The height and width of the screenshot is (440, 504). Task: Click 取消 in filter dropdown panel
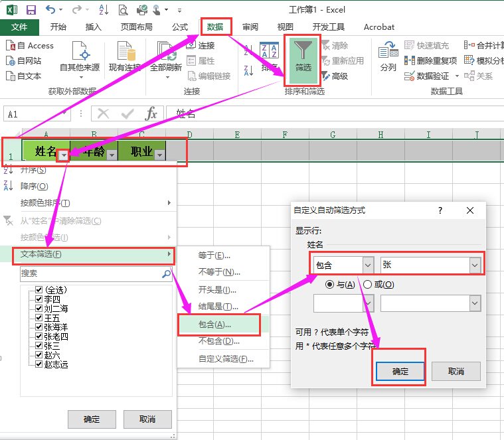point(147,419)
